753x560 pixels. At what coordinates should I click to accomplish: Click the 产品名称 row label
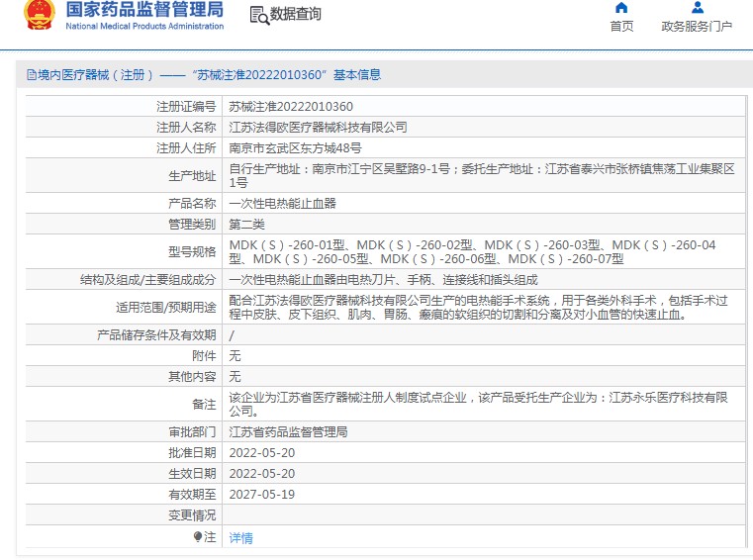tap(192, 203)
